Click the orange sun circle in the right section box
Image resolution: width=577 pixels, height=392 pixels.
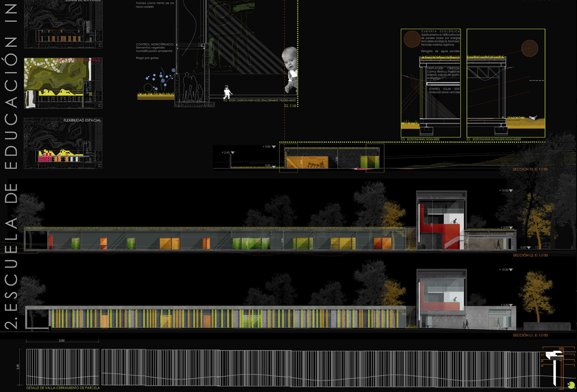click(x=529, y=48)
